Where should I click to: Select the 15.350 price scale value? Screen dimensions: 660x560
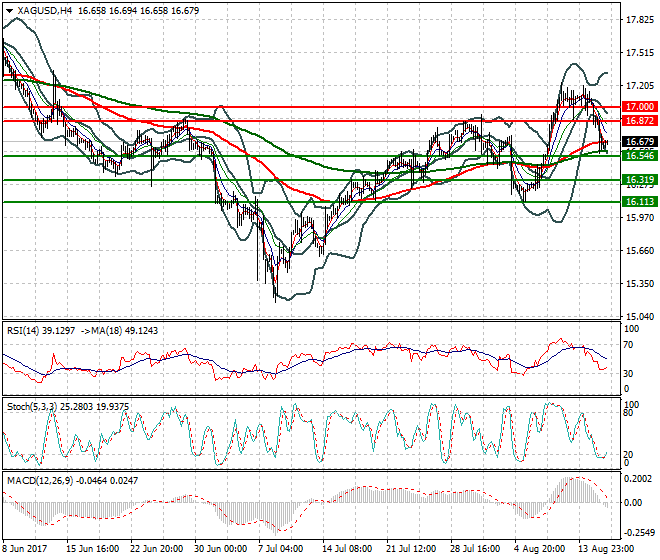(x=640, y=283)
